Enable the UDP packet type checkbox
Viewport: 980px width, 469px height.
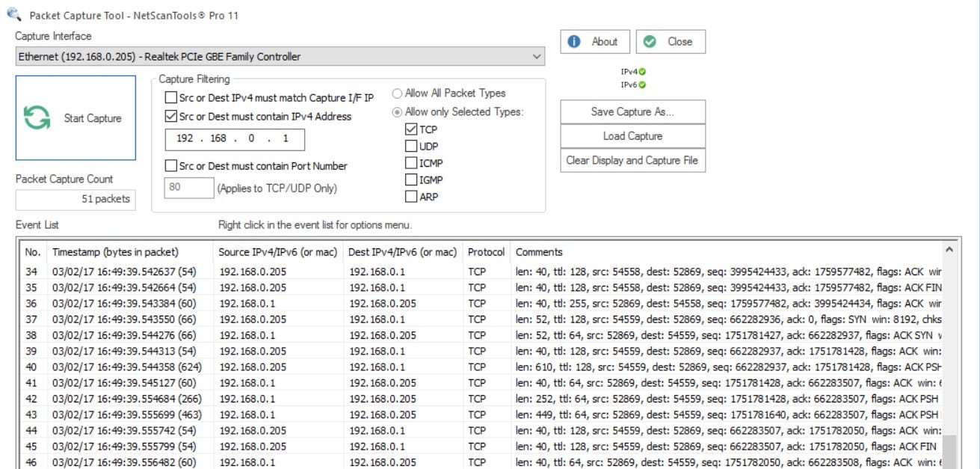point(410,146)
